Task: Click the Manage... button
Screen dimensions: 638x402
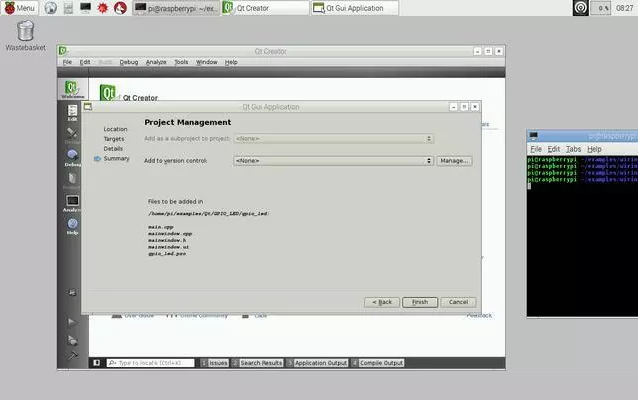Action: click(x=453, y=160)
